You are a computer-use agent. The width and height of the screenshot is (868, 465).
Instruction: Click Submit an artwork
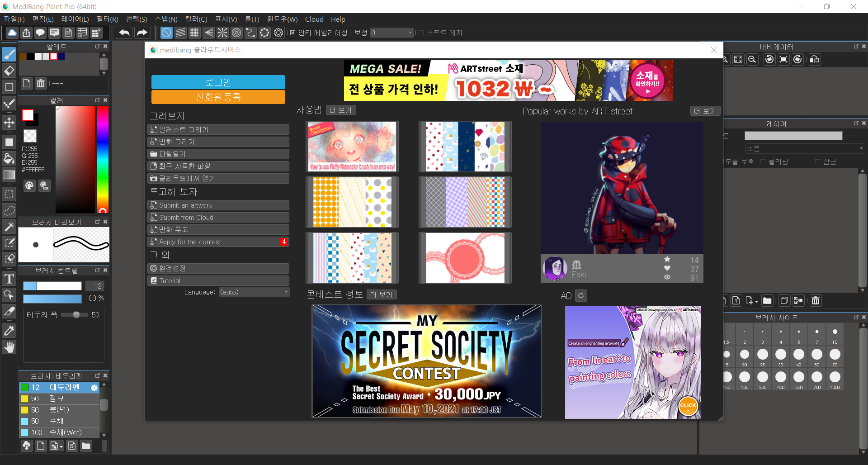pos(218,205)
